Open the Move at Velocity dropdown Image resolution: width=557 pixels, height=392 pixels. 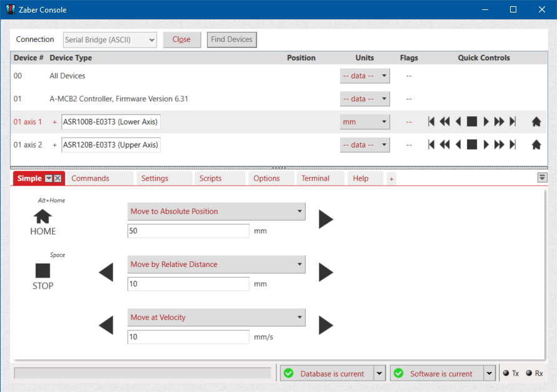coord(216,318)
